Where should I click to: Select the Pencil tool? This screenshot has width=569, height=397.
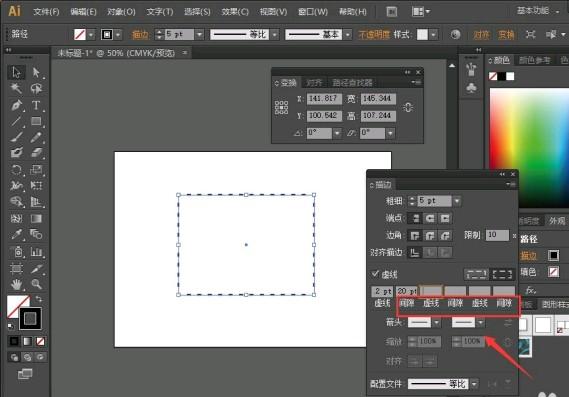[x=36, y=138]
